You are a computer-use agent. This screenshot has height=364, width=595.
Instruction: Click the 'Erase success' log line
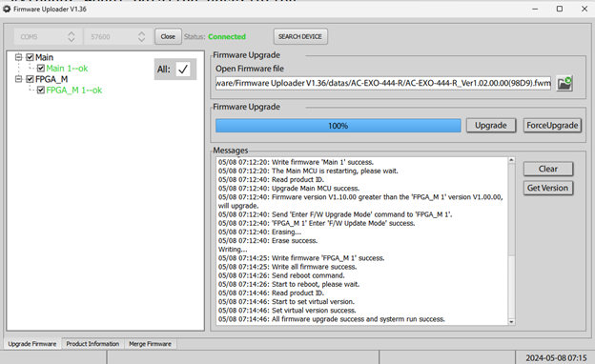(268, 241)
